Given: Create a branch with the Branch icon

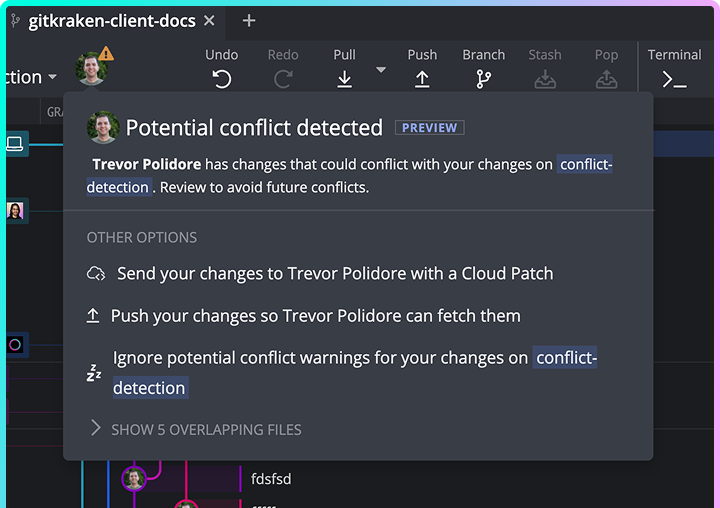Looking at the screenshot, I should coord(484,79).
